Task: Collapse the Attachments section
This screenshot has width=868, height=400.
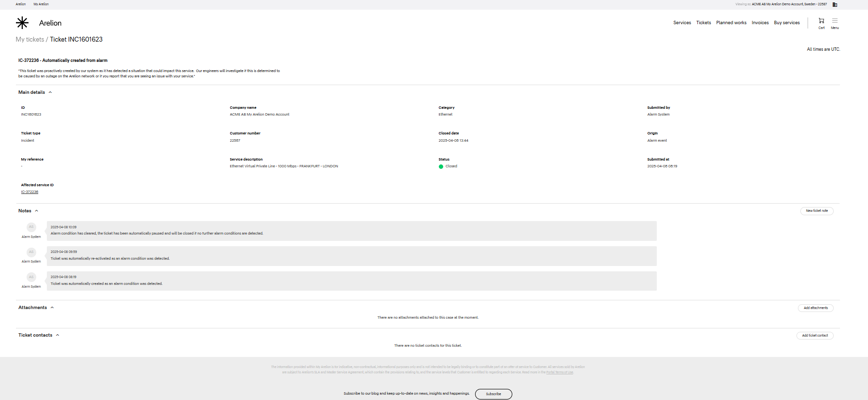Action: tap(52, 308)
